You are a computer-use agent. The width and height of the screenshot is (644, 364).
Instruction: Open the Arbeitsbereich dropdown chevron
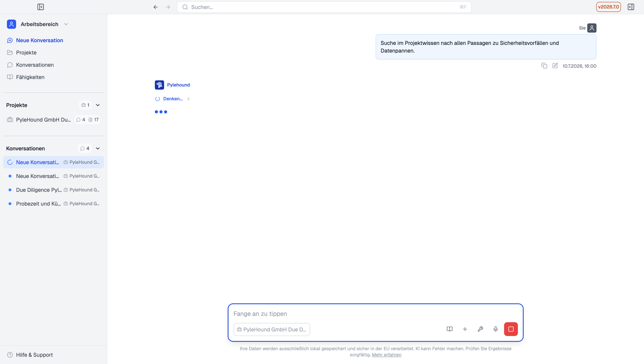click(x=66, y=24)
